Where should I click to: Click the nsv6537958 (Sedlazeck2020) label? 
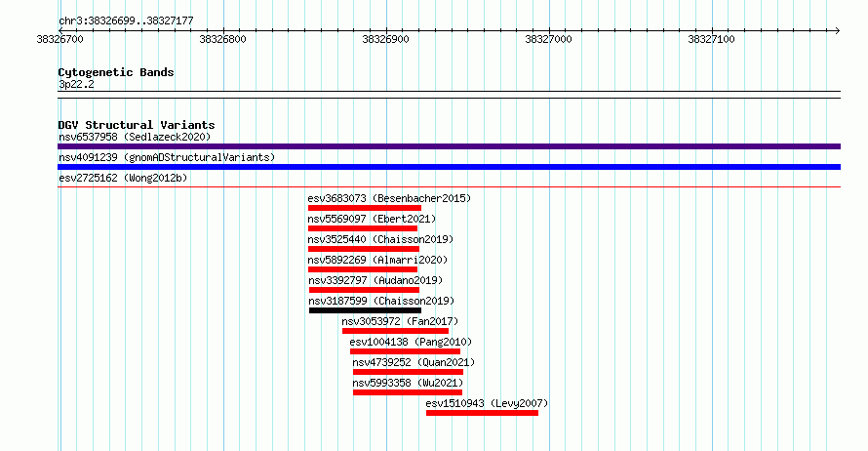pyautogui.click(x=135, y=137)
